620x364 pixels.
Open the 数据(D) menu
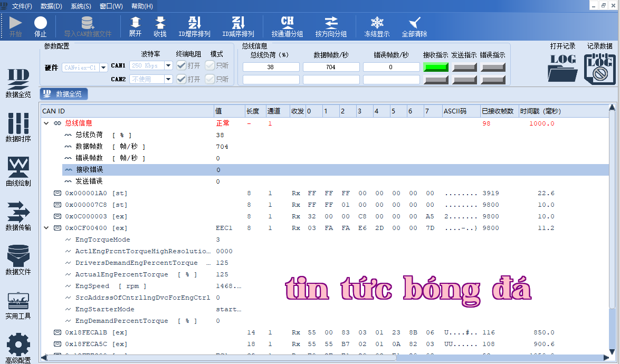tap(51, 6)
